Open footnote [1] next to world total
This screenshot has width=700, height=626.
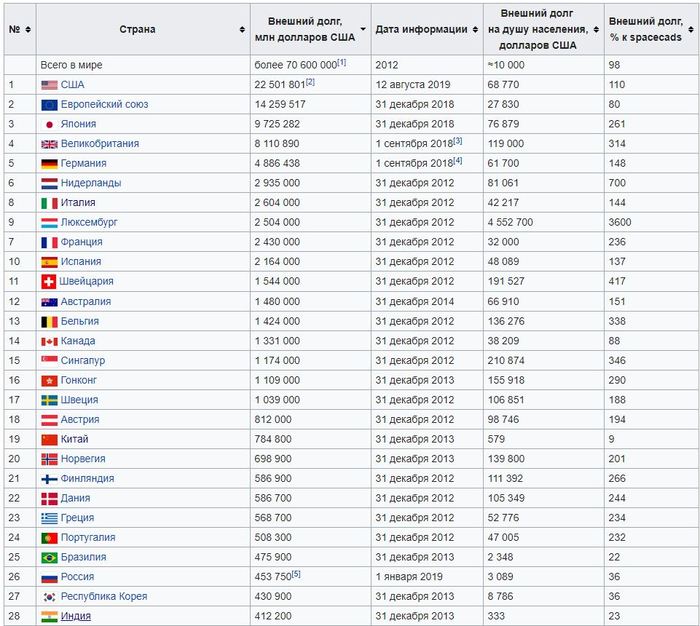point(341,62)
